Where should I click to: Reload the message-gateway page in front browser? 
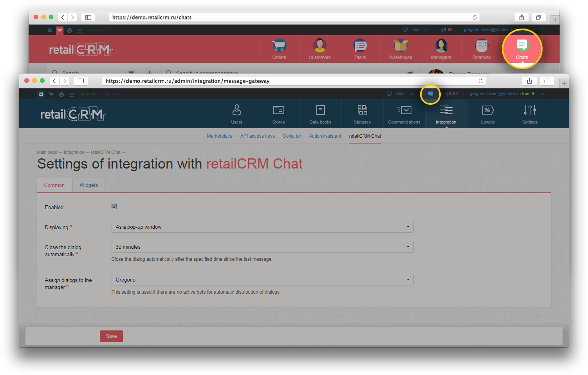tap(481, 81)
